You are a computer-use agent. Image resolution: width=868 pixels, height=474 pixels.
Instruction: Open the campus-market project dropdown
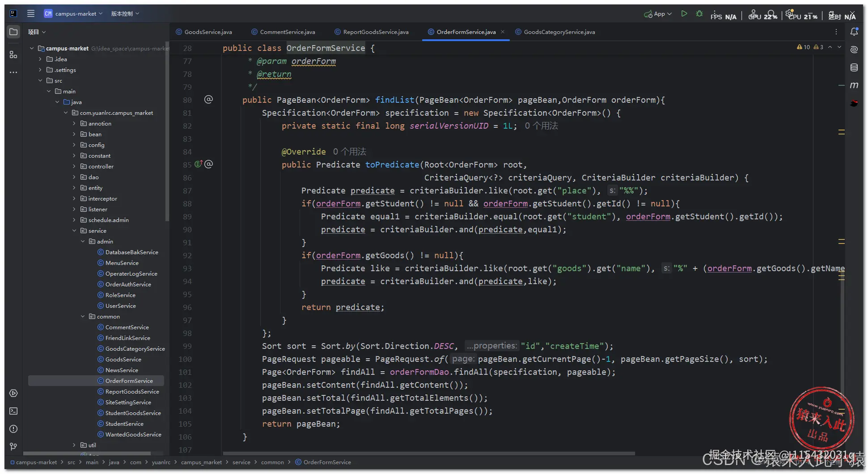(73, 14)
